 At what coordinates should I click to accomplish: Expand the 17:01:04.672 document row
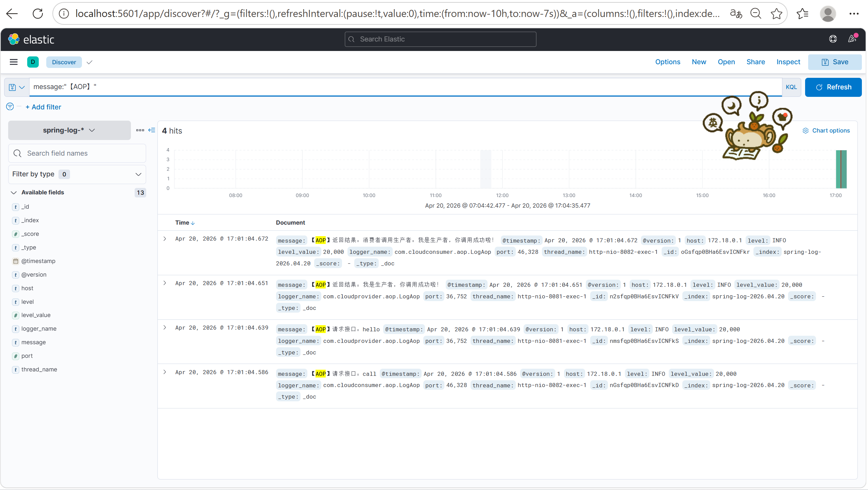pyautogui.click(x=165, y=239)
